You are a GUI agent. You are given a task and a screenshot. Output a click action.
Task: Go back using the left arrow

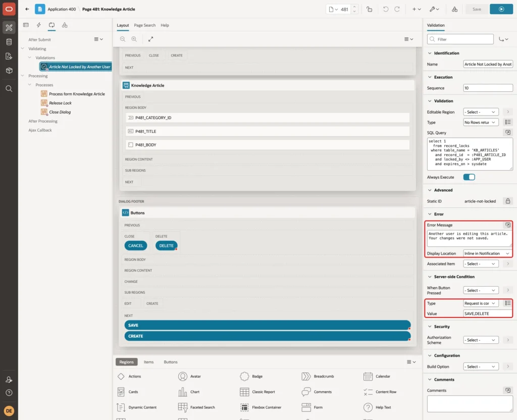tap(27, 9)
